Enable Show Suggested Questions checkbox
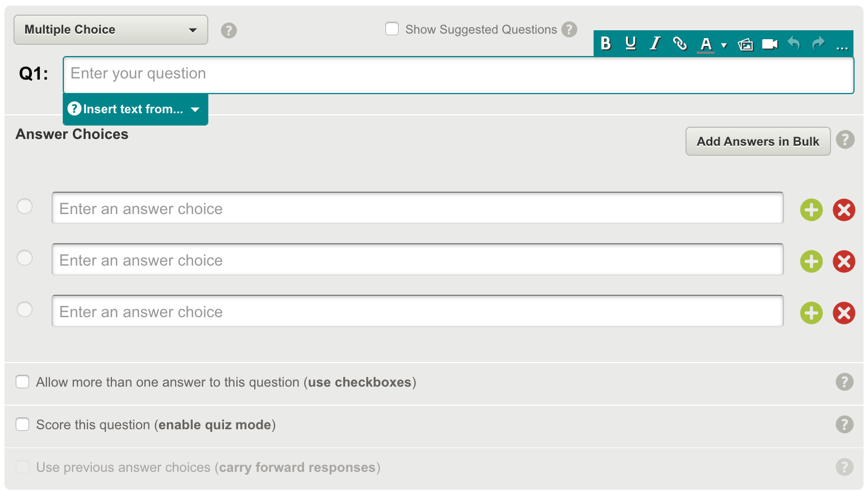This screenshot has height=492, width=868. (392, 29)
